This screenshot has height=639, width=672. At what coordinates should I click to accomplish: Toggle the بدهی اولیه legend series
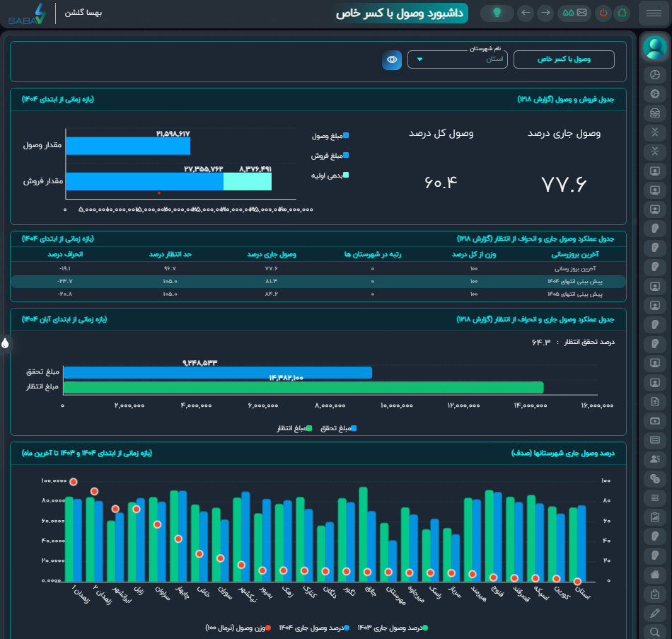point(330,175)
